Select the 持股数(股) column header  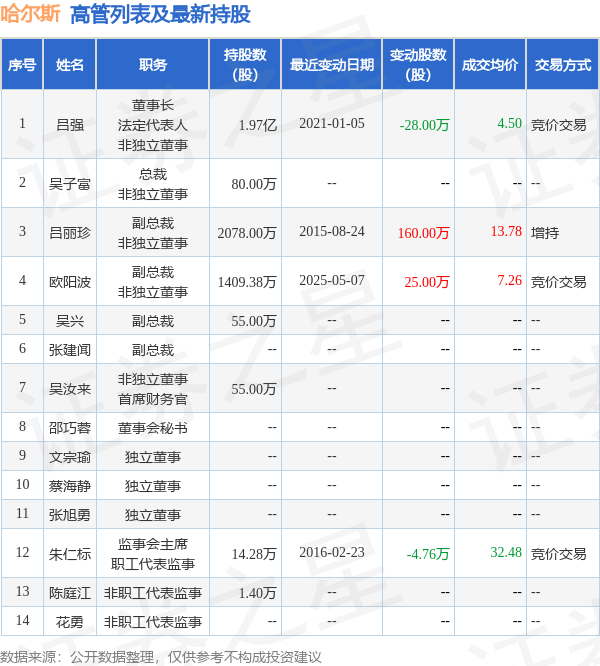click(245, 65)
